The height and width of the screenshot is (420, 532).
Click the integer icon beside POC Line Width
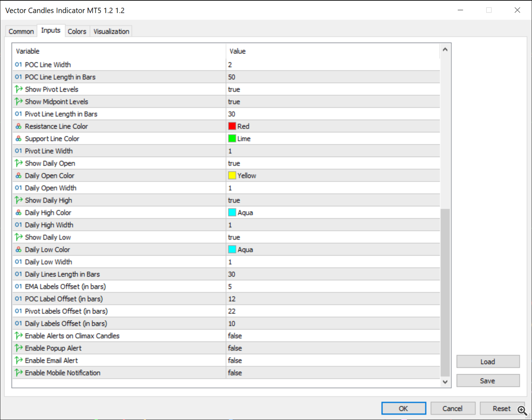tap(18, 65)
